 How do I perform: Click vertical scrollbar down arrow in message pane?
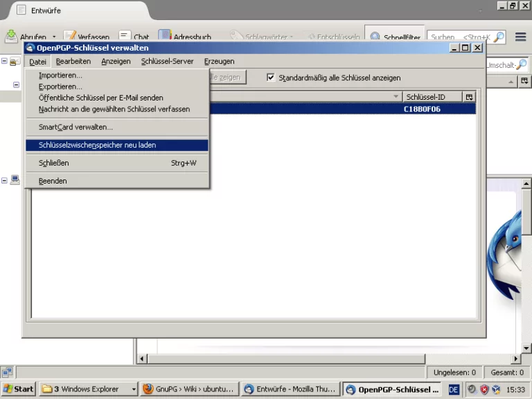coord(526,348)
